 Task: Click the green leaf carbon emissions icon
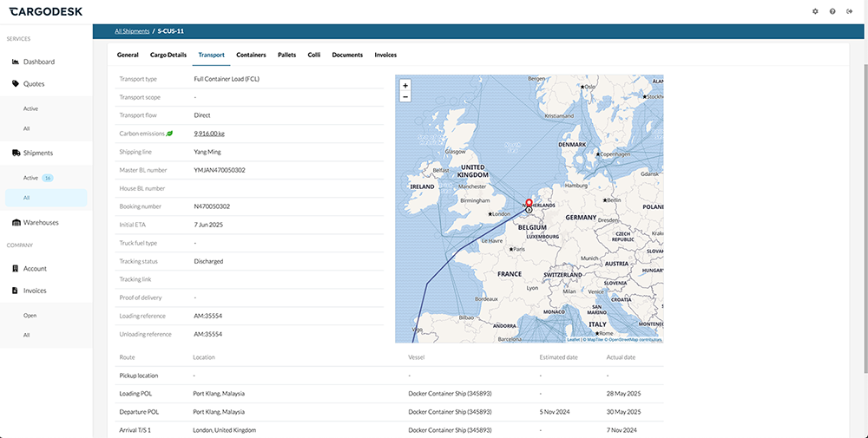tap(169, 134)
